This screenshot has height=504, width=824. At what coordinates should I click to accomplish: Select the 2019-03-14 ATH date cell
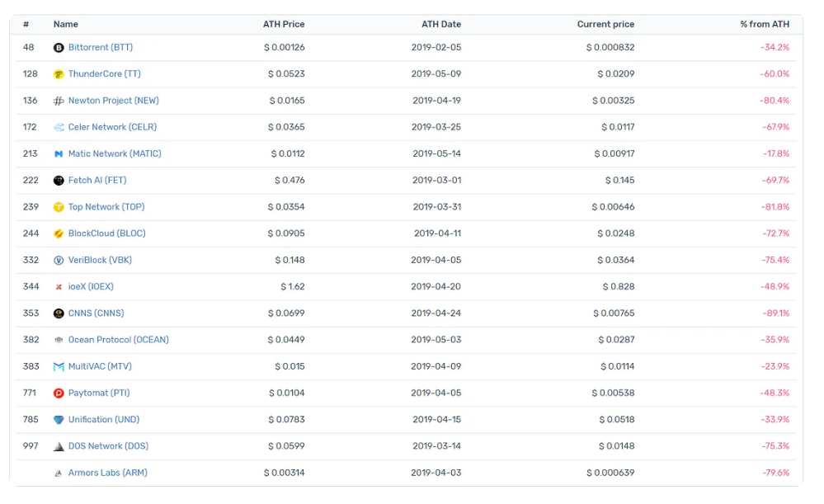coord(436,446)
